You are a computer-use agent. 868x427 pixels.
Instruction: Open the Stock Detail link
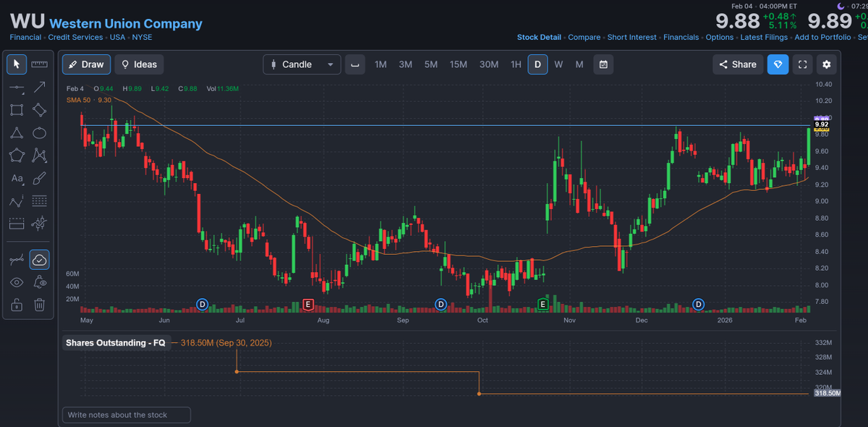(x=539, y=37)
